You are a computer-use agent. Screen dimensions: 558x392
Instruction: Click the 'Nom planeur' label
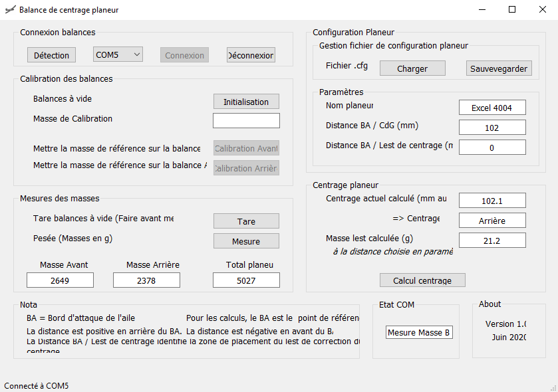tap(349, 105)
